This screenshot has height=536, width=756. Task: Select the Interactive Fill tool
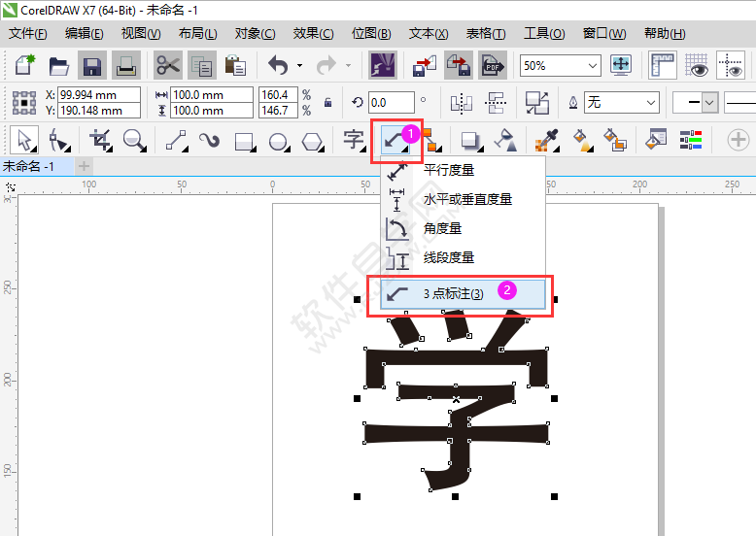[583, 140]
